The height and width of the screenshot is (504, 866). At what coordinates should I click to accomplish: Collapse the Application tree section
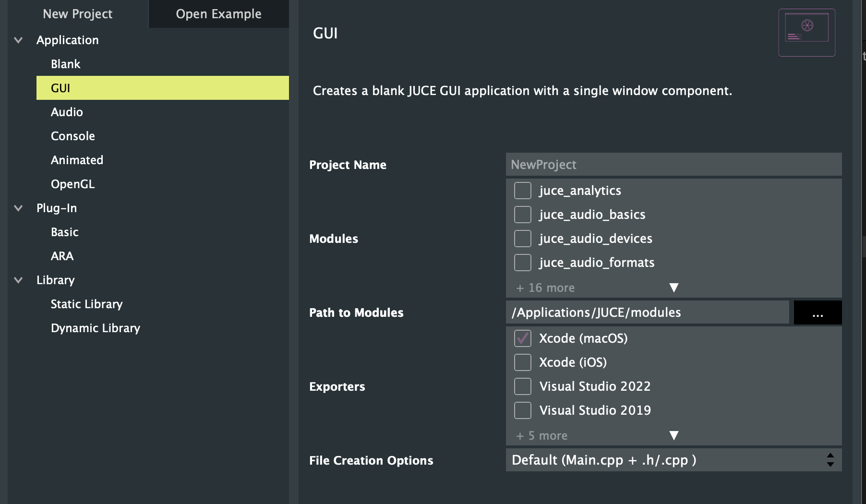pyautogui.click(x=19, y=40)
